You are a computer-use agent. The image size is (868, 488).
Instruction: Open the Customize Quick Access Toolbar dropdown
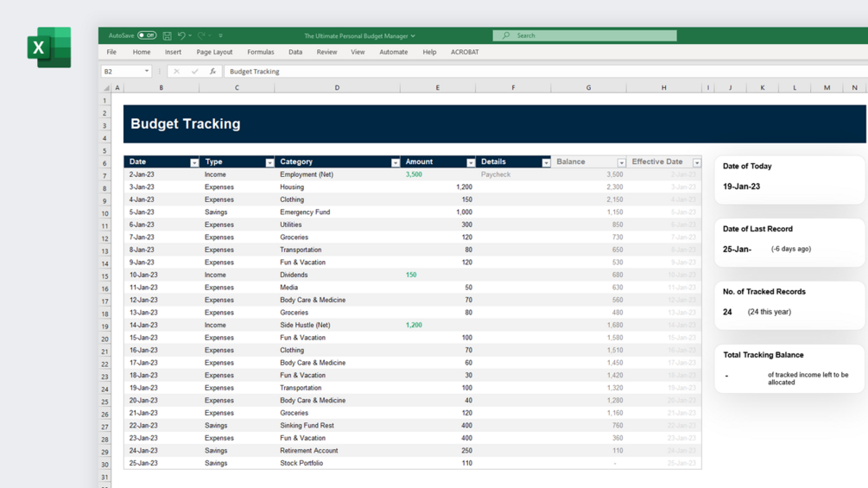point(220,35)
